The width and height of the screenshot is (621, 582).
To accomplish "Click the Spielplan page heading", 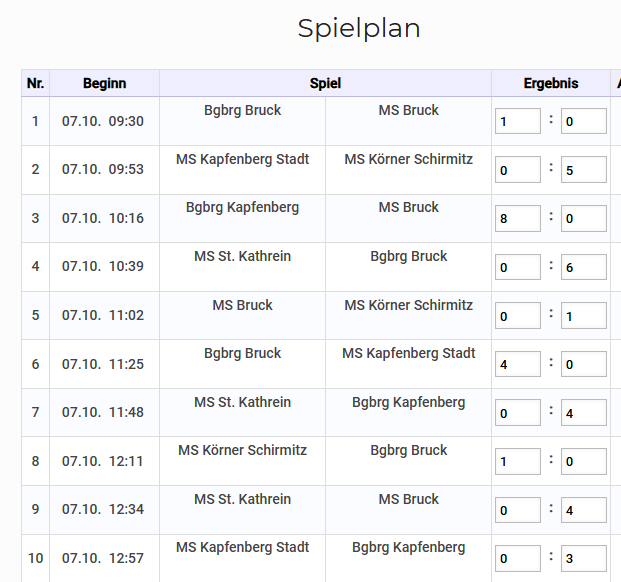I will coord(359,29).
